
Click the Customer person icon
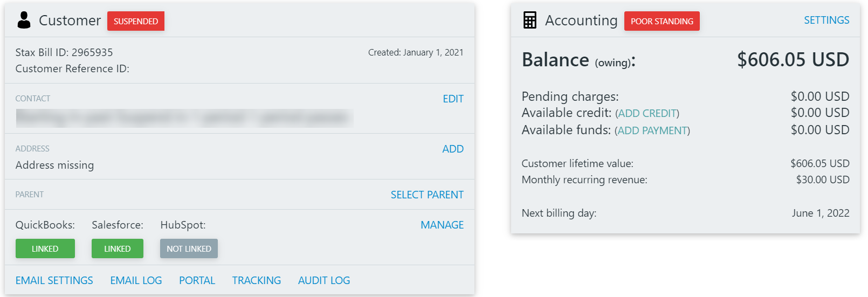(24, 20)
